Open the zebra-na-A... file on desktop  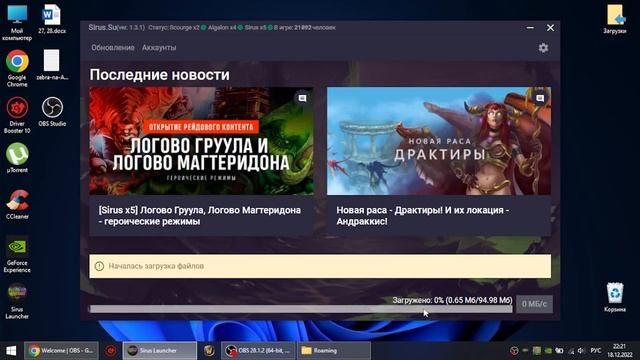(x=52, y=65)
